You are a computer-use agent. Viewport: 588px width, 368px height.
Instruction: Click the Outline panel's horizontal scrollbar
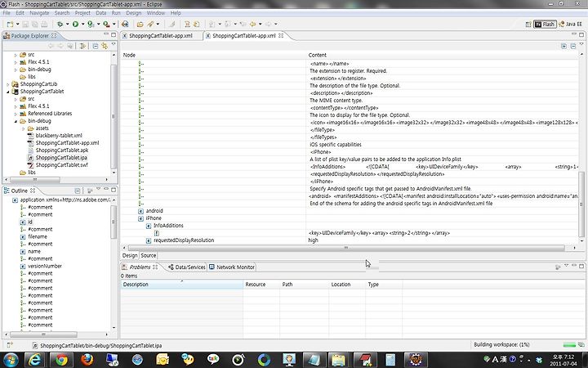pyautogui.click(x=43, y=334)
